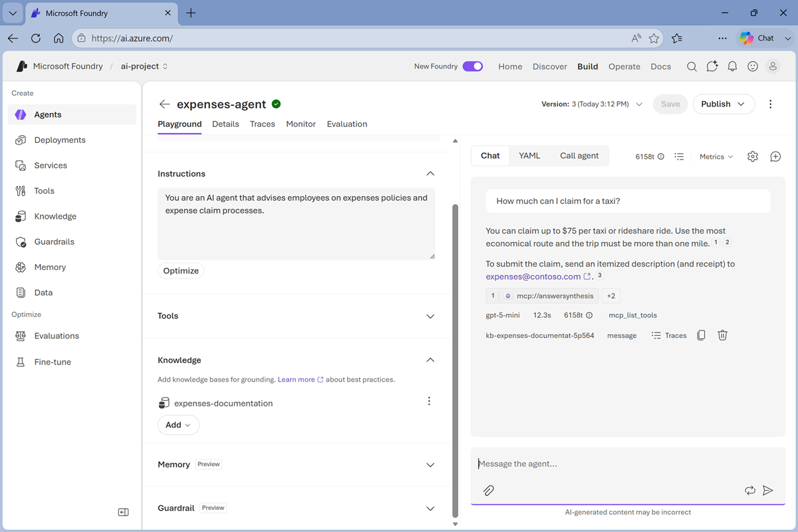Viewport: 798px width, 532px height.
Task: Open the Add knowledge dropdown
Action: pos(178,425)
